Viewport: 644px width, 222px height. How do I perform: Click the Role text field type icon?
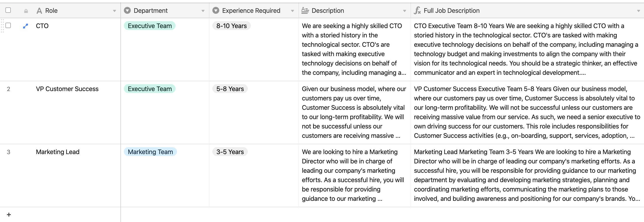39,11
